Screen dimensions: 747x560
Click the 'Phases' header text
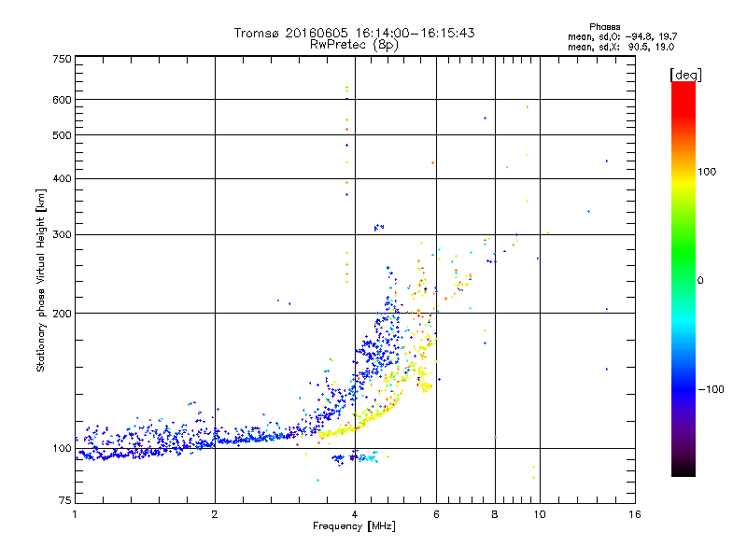tap(604, 27)
